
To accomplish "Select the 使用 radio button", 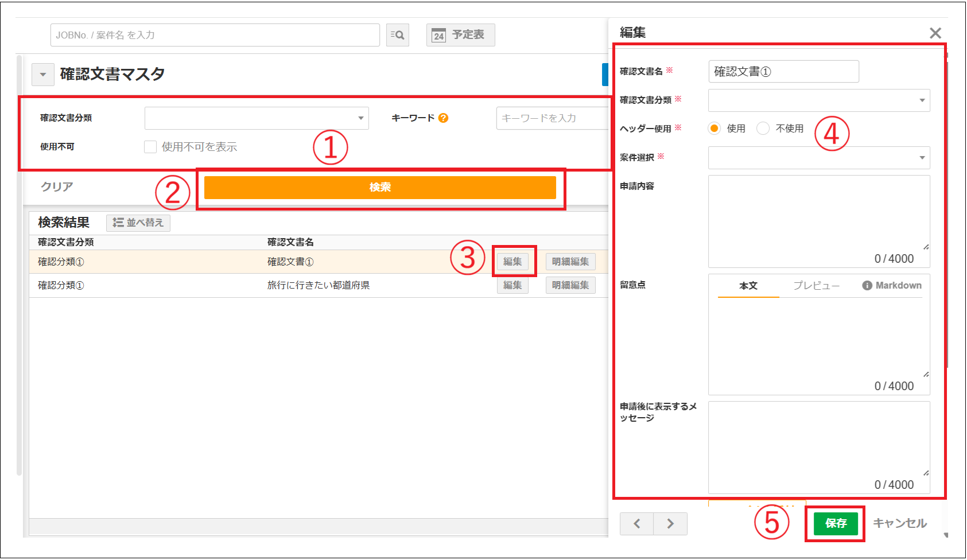I will (714, 129).
